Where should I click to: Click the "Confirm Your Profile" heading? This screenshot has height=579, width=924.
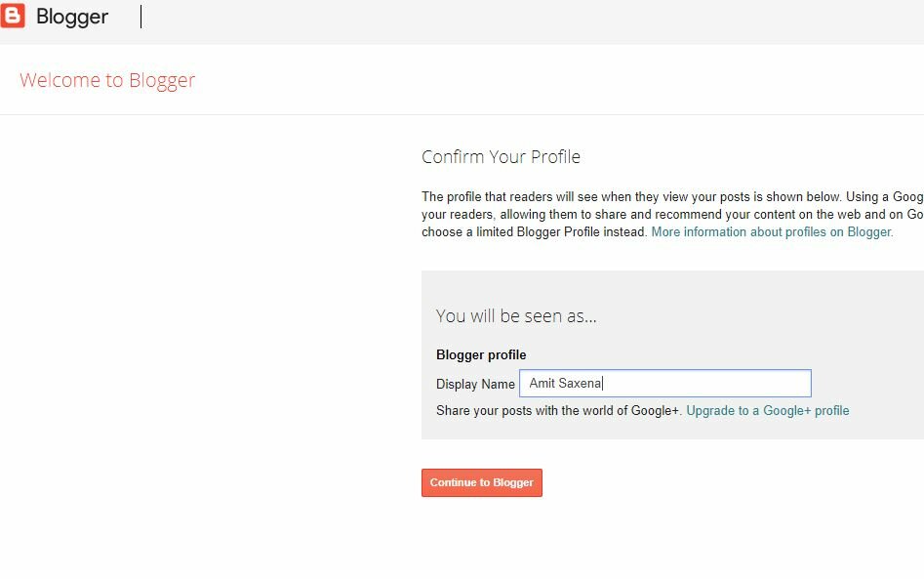click(501, 157)
